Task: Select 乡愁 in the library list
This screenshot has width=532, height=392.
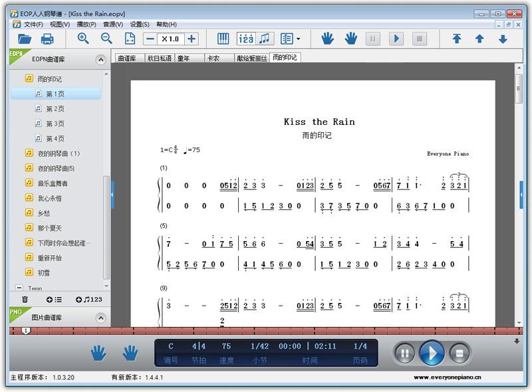Action: [44, 213]
